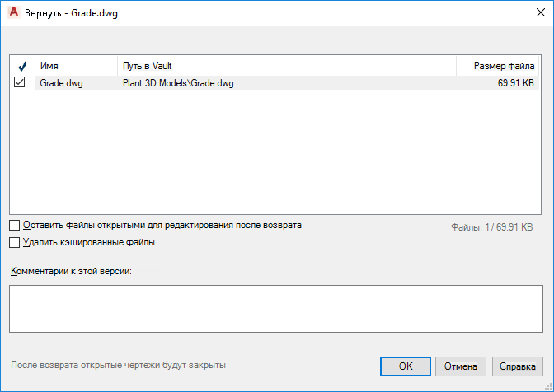This screenshot has height=392, width=554.
Task: Click the 69.91 KB size cell
Action: click(516, 83)
